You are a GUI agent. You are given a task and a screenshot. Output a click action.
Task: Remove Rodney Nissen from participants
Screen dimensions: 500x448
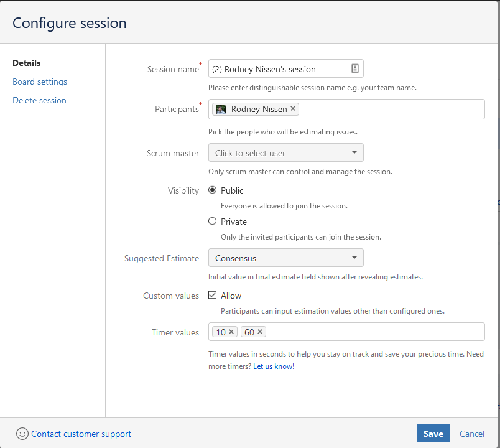pos(293,109)
